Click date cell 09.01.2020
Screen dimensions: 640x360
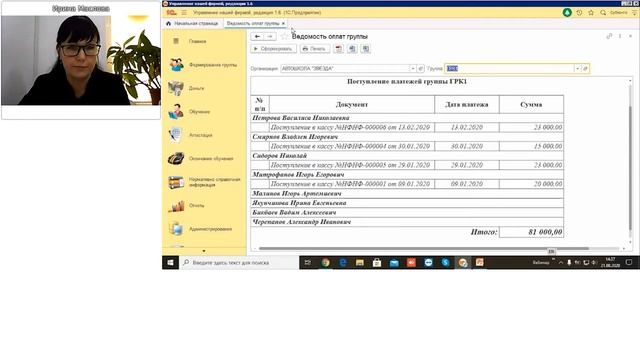467,184
